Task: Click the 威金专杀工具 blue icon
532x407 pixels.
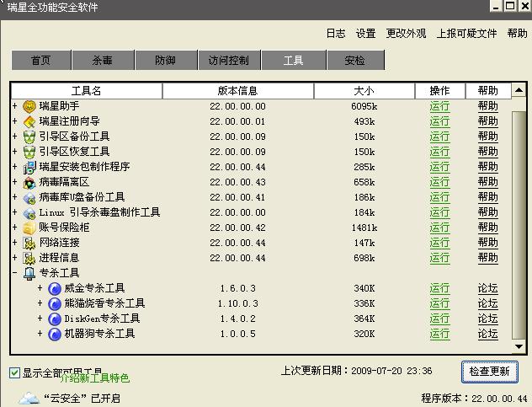Action: tap(55, 288)
